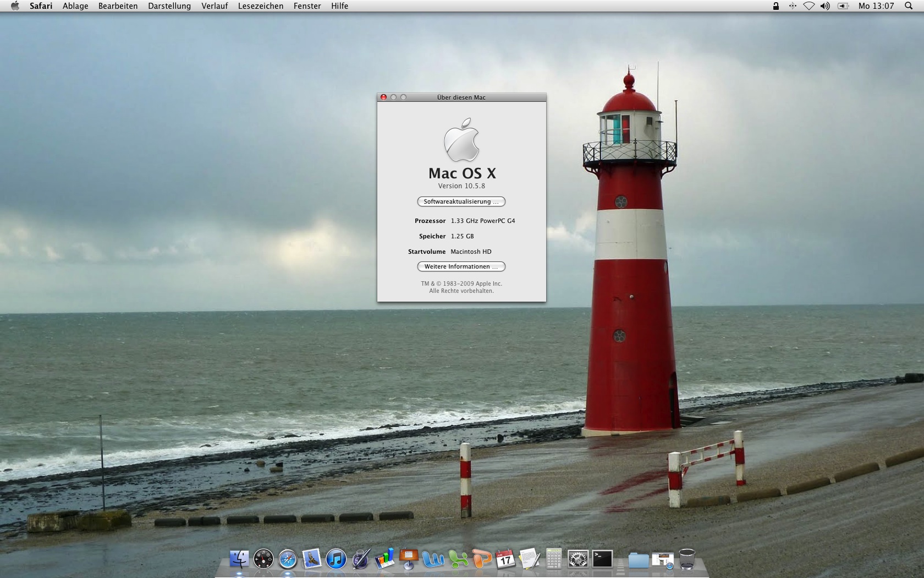This screenshot has height=578, width=924.
Task: Click the clock showing Mo 13:07
Action: [876, 6]
